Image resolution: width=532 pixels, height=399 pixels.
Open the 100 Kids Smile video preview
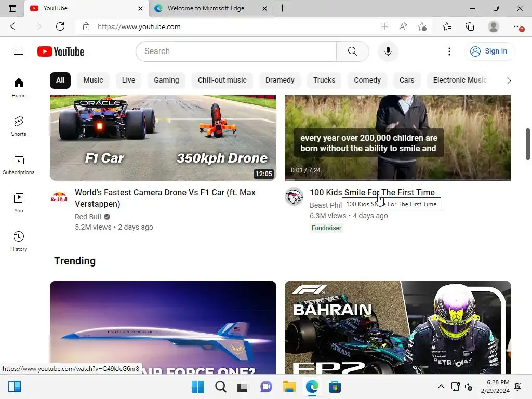pos(397,138)
